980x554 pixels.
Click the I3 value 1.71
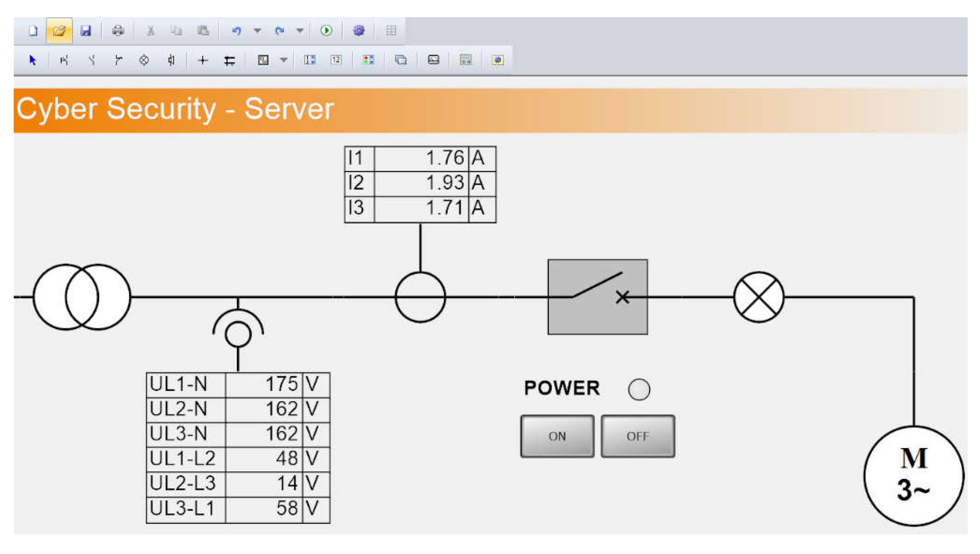click(445, 208)
